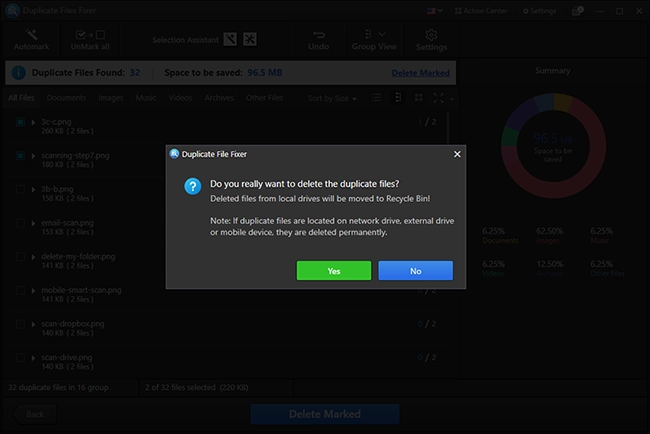
Task: Click the blue info icon in banner
Action: pyautogui.click(x=19, y=73)
